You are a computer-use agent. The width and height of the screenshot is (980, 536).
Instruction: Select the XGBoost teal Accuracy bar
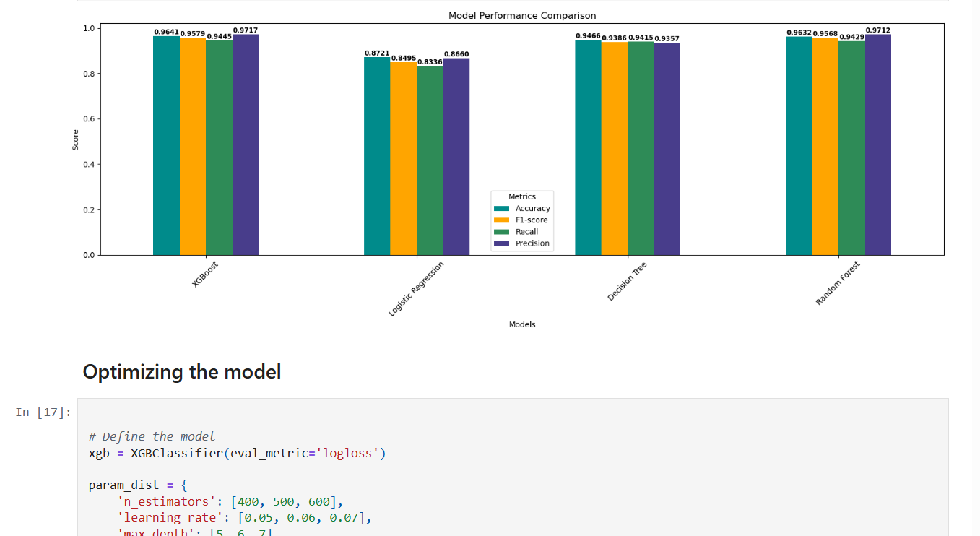coord(166,144)
